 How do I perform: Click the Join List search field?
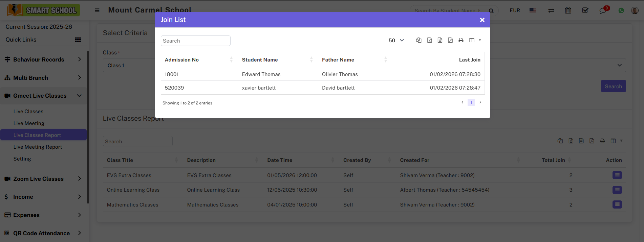point(196,41)
